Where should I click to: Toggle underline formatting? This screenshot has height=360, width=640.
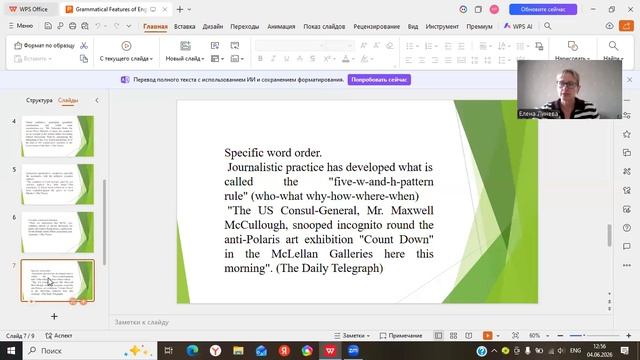click(x=287, y=59)
